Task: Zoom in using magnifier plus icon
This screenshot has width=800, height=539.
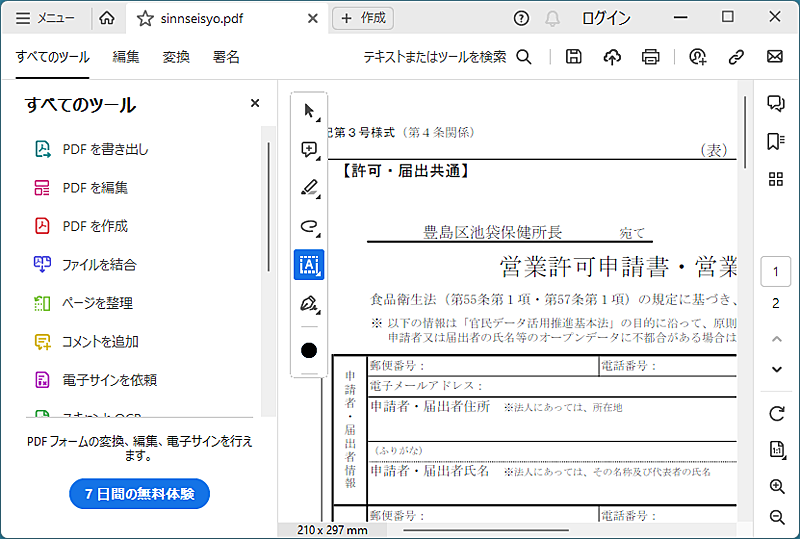Action: [x=776, y=486]
